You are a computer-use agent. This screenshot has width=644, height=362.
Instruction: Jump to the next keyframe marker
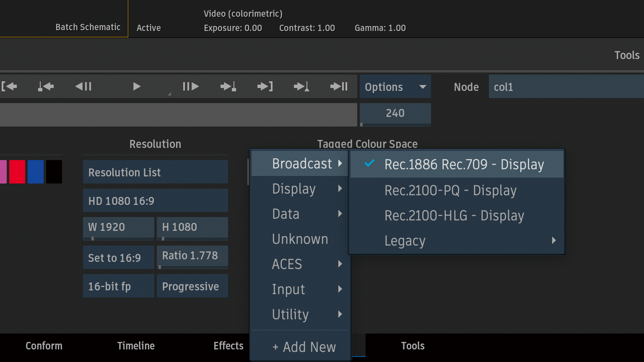point(228,87)
